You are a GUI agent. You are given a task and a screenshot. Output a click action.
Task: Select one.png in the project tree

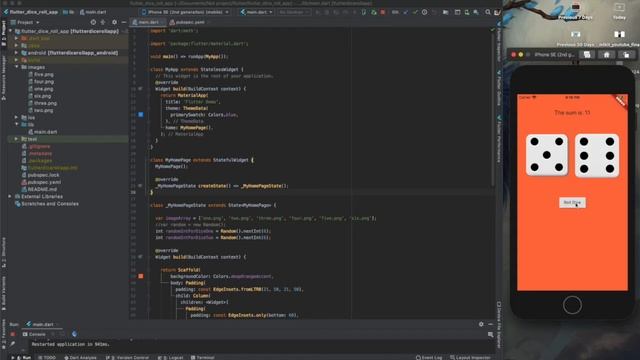pyautogui.click(x=40, y=89)
